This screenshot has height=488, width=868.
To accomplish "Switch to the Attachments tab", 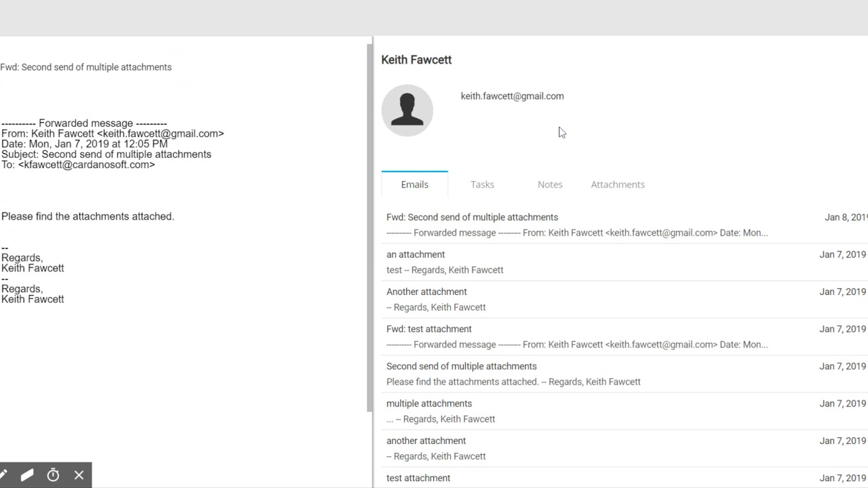I will (x=618, y=184).
